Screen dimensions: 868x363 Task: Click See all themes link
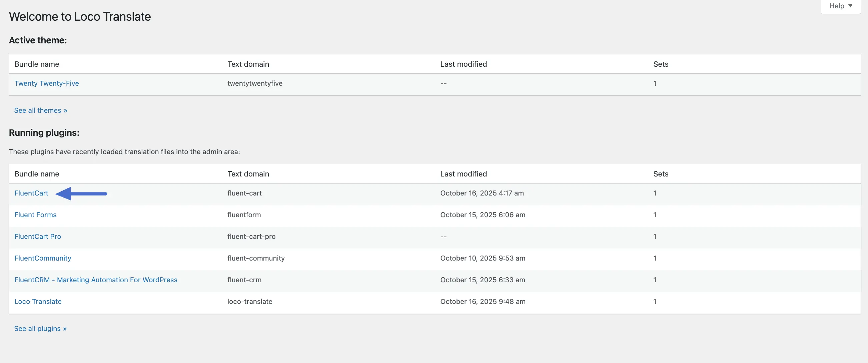[x=40, y=110]
